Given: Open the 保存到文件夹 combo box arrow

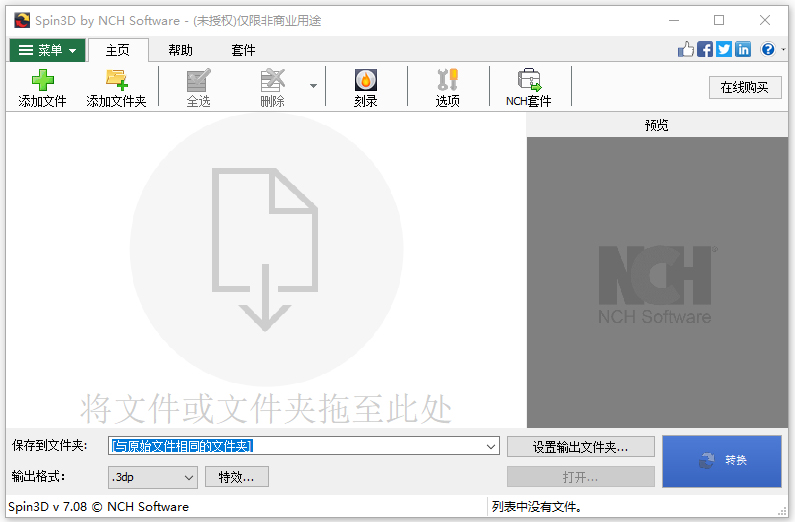Looking at the screenshot, I should click(x=491, y=446).
